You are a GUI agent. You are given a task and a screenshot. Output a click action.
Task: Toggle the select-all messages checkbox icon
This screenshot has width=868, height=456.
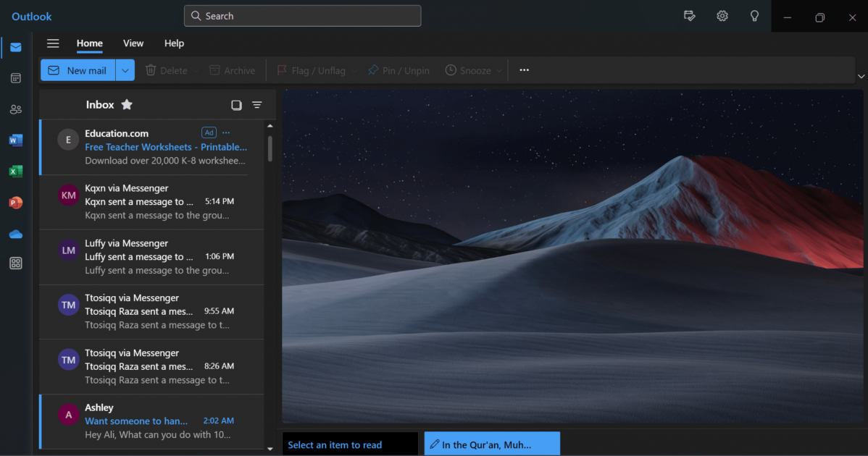tap(236, 105)
